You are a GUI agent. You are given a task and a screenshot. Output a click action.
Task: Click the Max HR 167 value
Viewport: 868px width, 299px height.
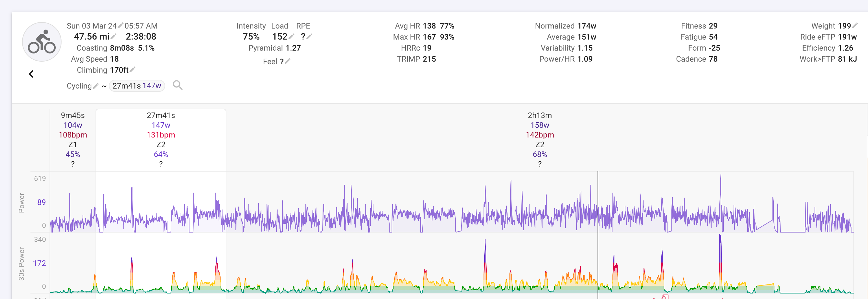tap(429, 37)
